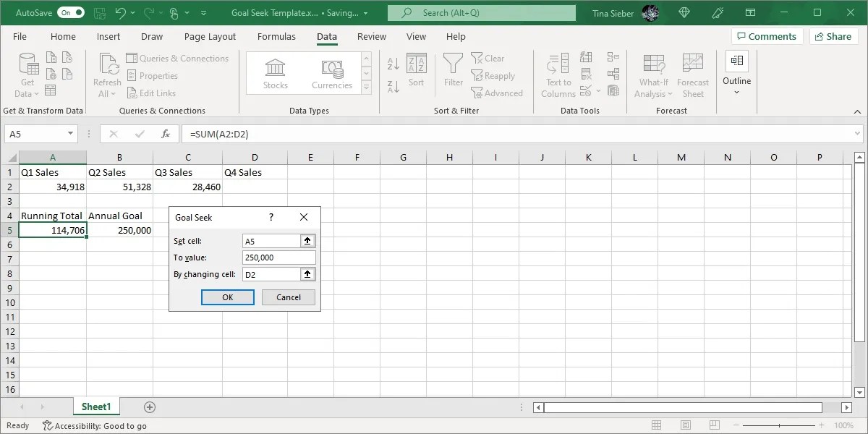Switch to Page Layout view in status bar
This screenshot has height=434, width=868.
685,425
